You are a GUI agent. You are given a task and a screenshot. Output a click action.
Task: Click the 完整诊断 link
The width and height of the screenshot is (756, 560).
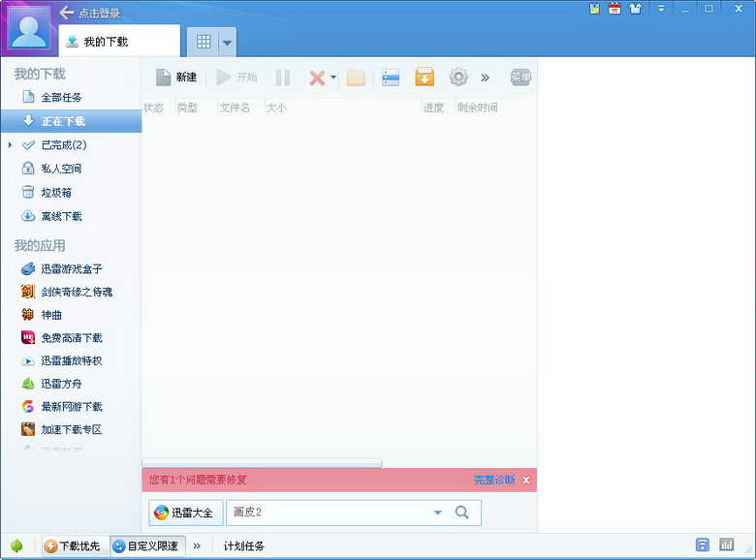pyautogui.click(x=494, y=480)
